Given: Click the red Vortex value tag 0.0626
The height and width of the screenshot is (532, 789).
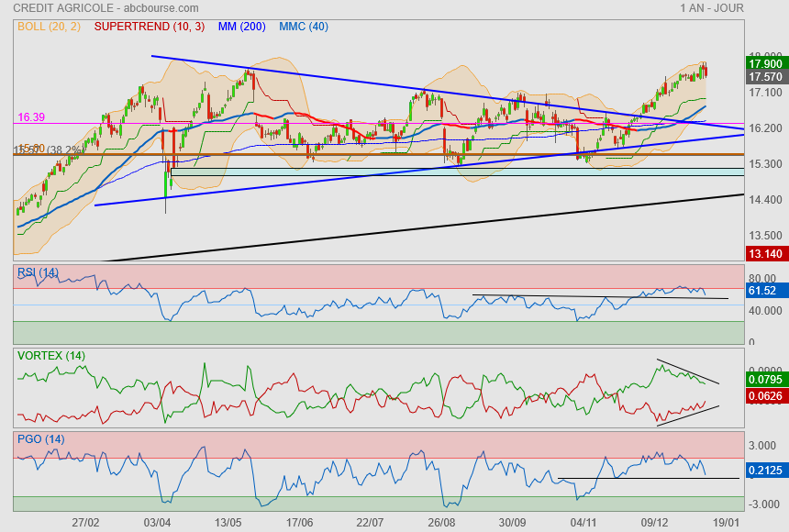Looking at the screenshot, I should [765, 396].
